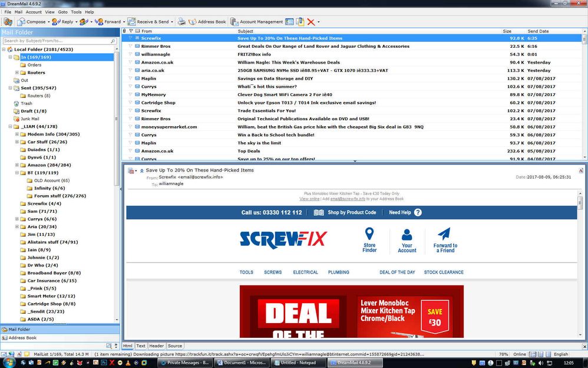588x368 pixels.
Task: Switch to the Source preview tab
Action: (175, 346)
